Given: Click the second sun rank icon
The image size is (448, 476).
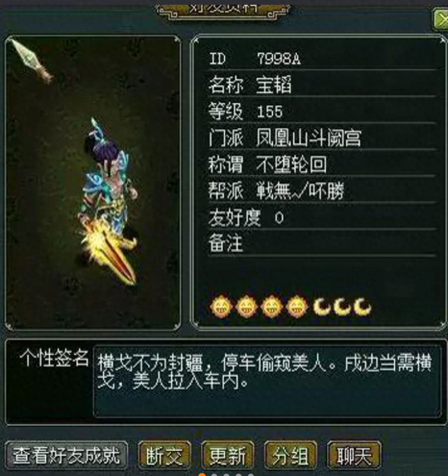Looking at the screenshot, I should coord(247,307).
